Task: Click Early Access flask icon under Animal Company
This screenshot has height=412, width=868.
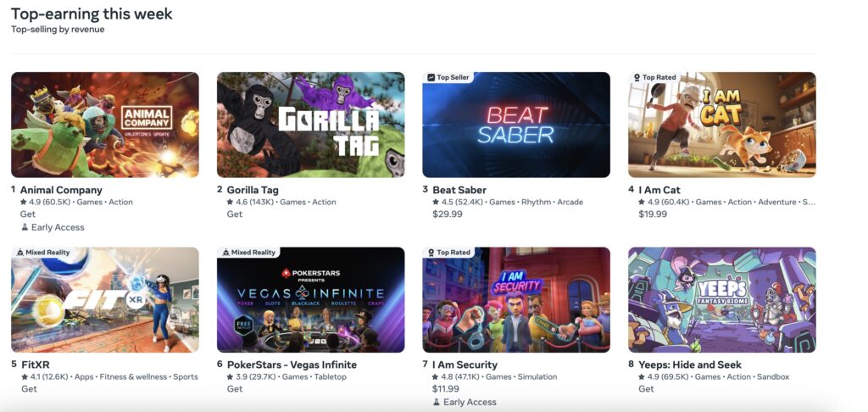Action: pos(25,227)
